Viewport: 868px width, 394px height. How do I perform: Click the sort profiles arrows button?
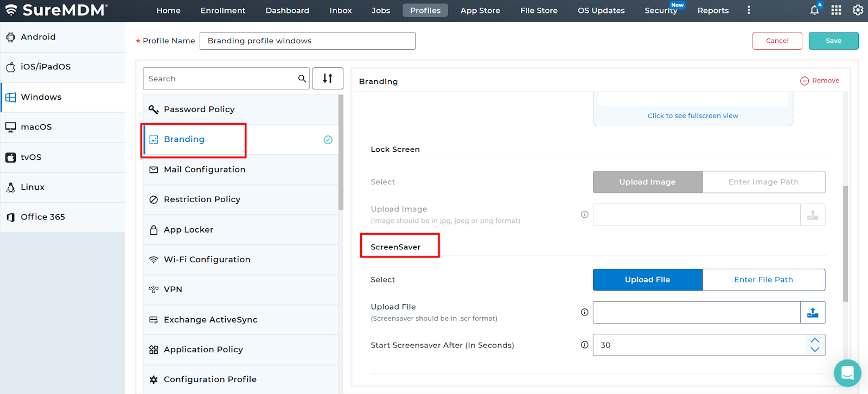(328, 79)
